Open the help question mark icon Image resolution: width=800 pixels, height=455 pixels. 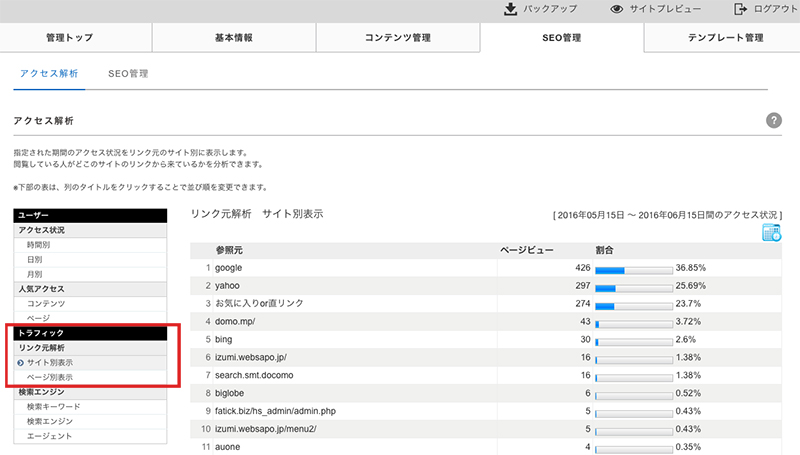click(x=773, y=120)
